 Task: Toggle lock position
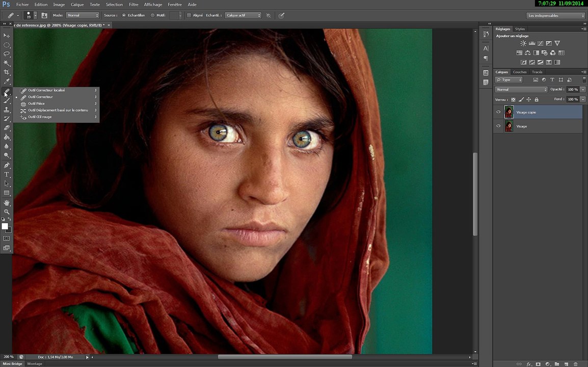529,99
